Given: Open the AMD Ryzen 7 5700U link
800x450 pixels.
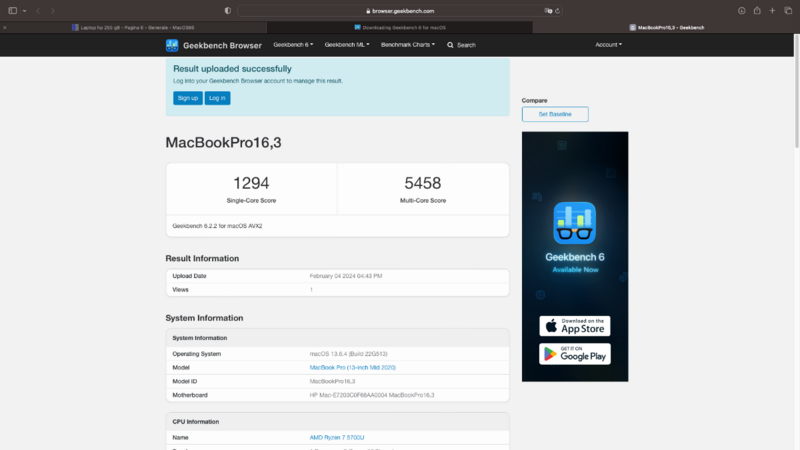Looking at the screenshot, I should click(337, 438).
